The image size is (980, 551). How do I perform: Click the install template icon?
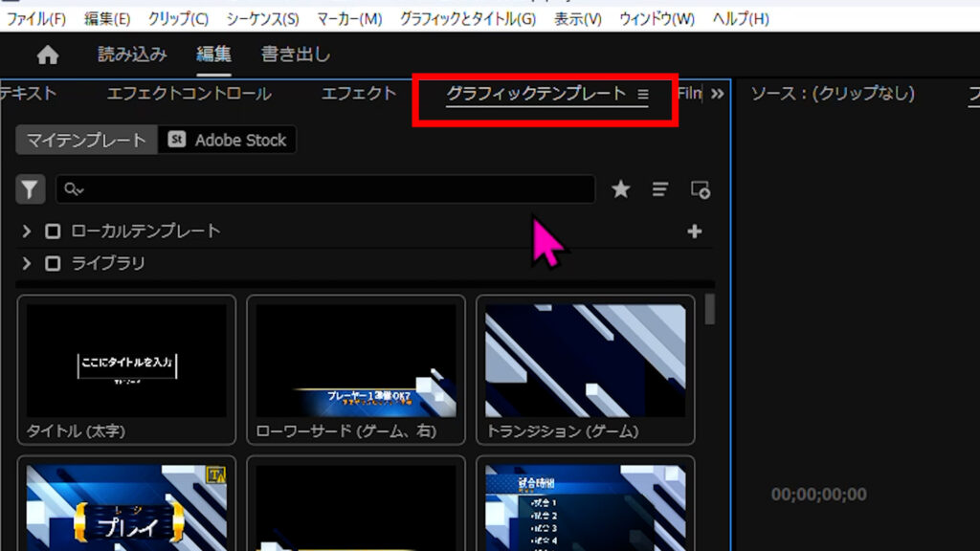pos(701,189)
